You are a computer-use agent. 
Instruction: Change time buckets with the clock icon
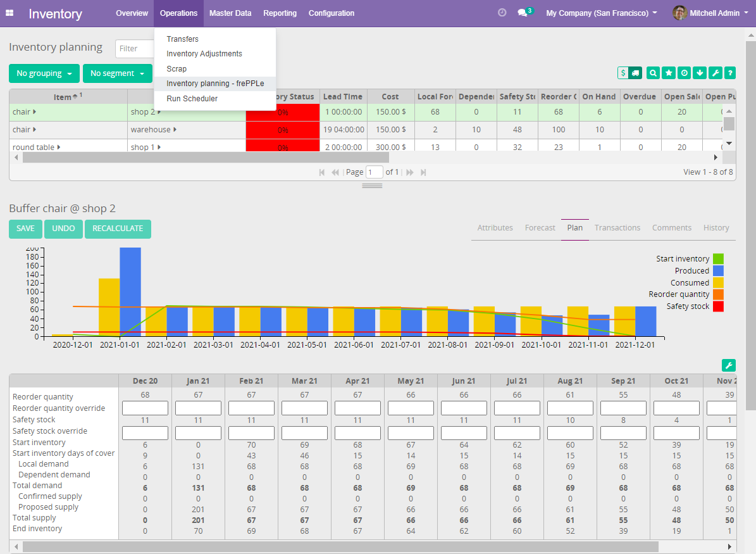[684, 73]
